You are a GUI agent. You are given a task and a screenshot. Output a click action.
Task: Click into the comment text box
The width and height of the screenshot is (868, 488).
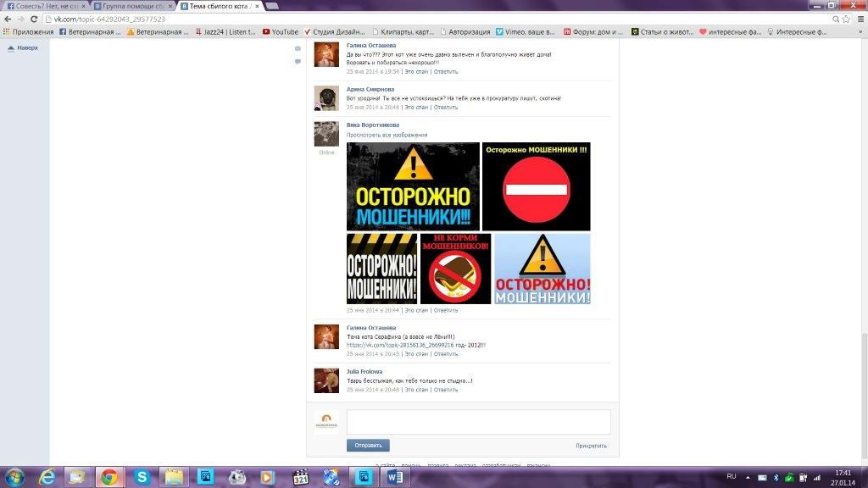pyautogui.click(x=478, y=422)
